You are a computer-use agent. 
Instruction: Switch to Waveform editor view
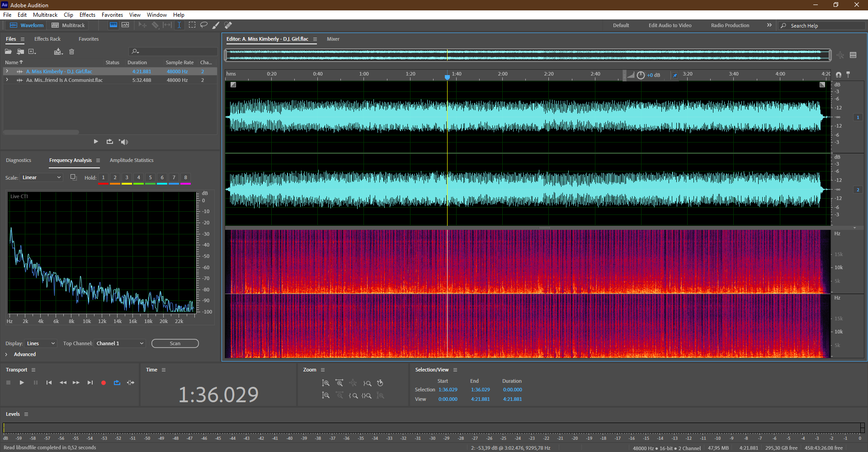tap(27, 25)
